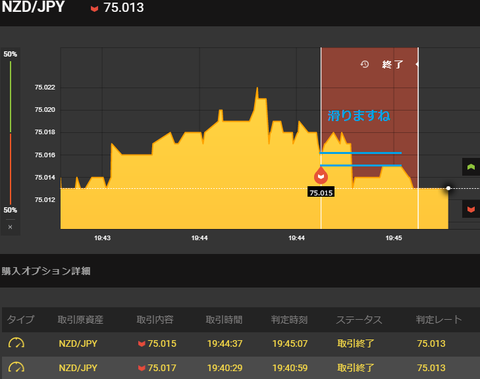
Task: Click the white current-price dot on chart
Action: click(448, 188)
